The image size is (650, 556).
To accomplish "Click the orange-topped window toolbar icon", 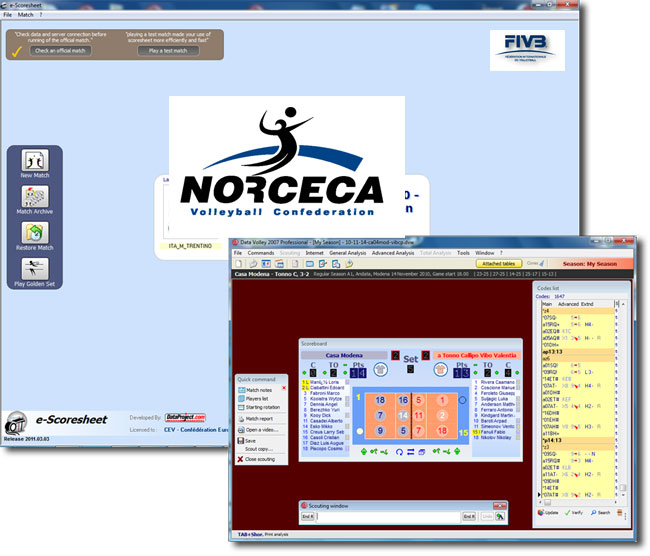I will point(279,264).
